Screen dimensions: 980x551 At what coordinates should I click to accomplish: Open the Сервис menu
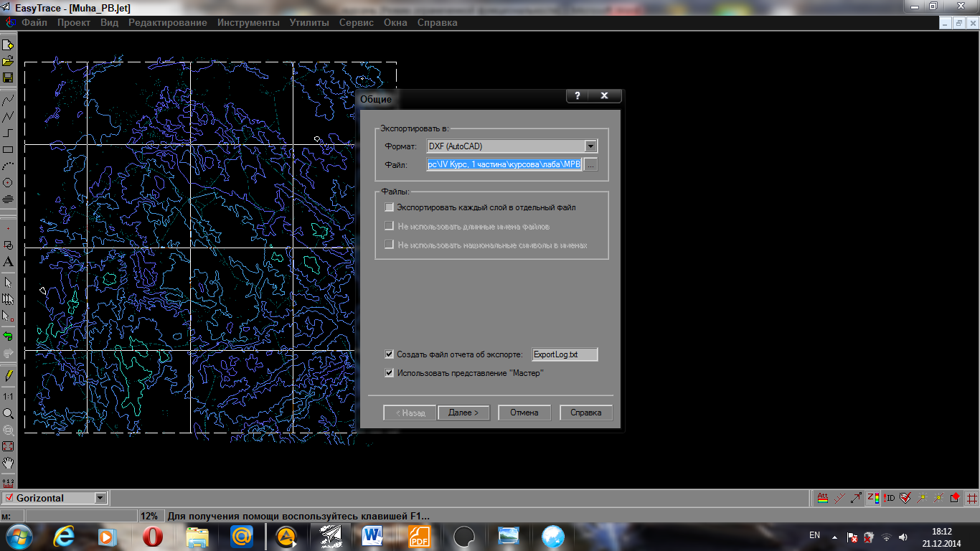[357, 22]
